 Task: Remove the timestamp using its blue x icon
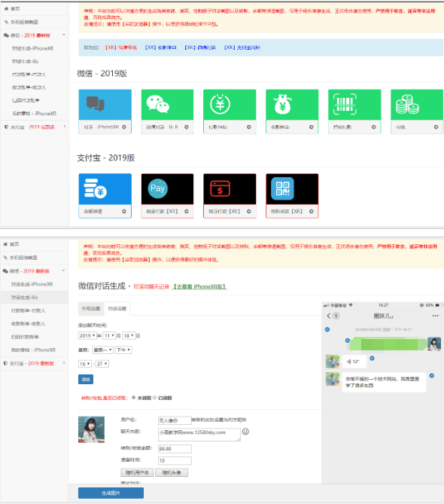(327, 329)
